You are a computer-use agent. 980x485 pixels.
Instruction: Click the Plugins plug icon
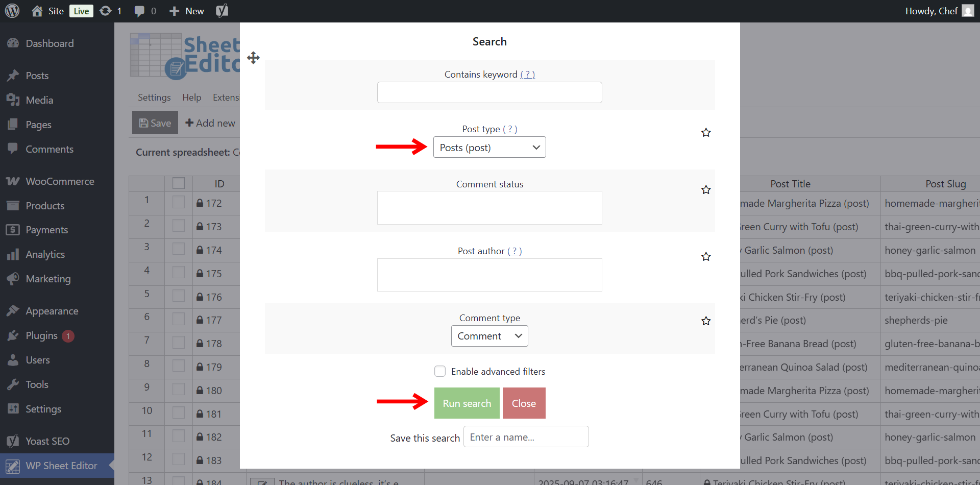pos(13,335)
